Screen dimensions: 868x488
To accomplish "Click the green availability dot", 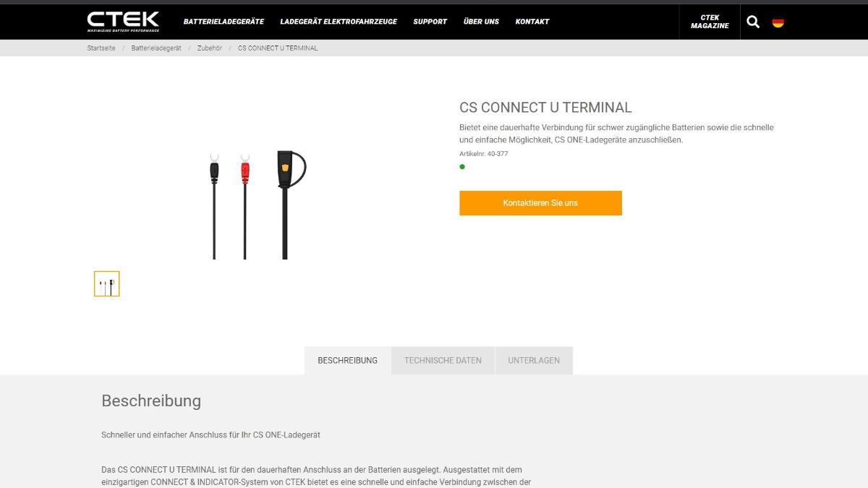I will 462,167.
